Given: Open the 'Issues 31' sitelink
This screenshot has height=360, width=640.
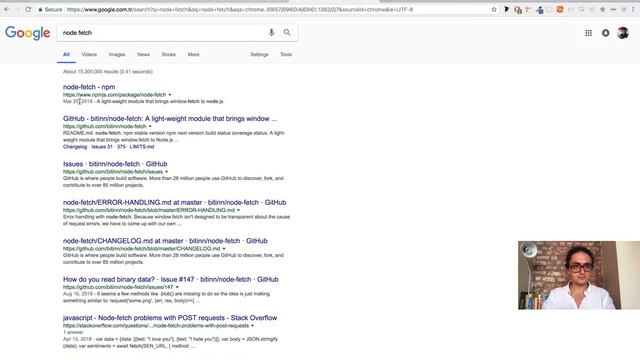Looking at the screenshot, I should pos(102,147).
